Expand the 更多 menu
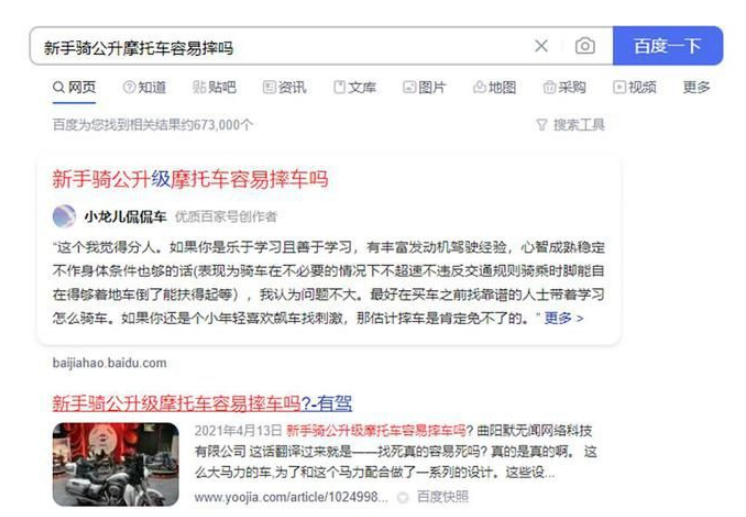Screen dimensions: 746x517 point(697,87)
